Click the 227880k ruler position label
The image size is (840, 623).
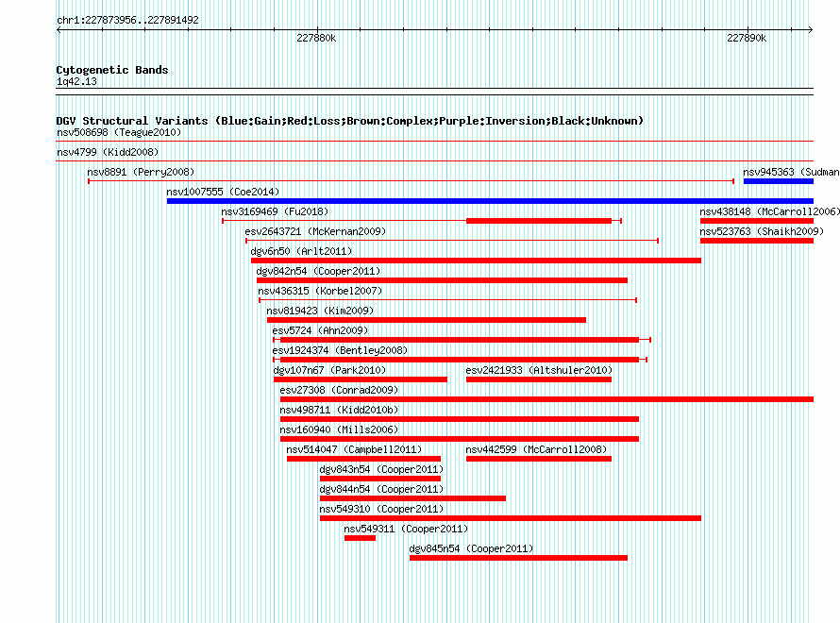point(316,38)
